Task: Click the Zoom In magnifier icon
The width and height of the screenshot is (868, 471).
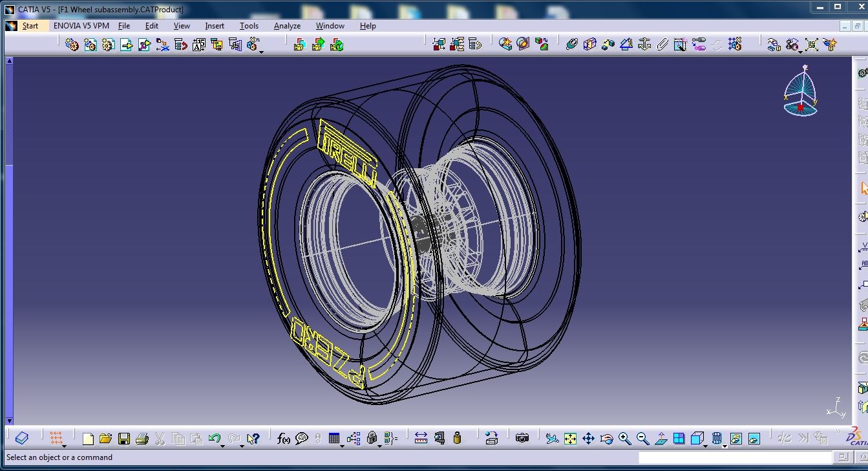Action: [x=624, y=439]
